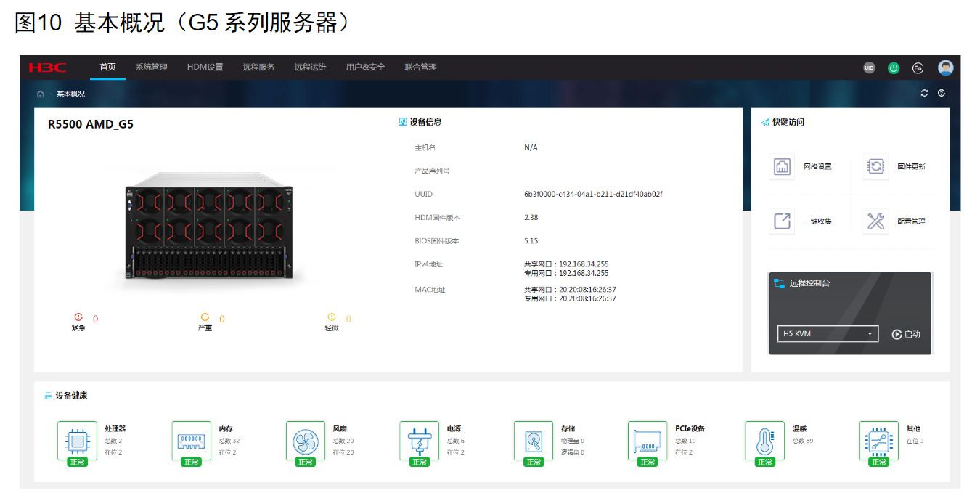Open the HDM设置 menu
The width and height of the screenshot is (980, 501).
pyautogui.click(x=205, y=68)
